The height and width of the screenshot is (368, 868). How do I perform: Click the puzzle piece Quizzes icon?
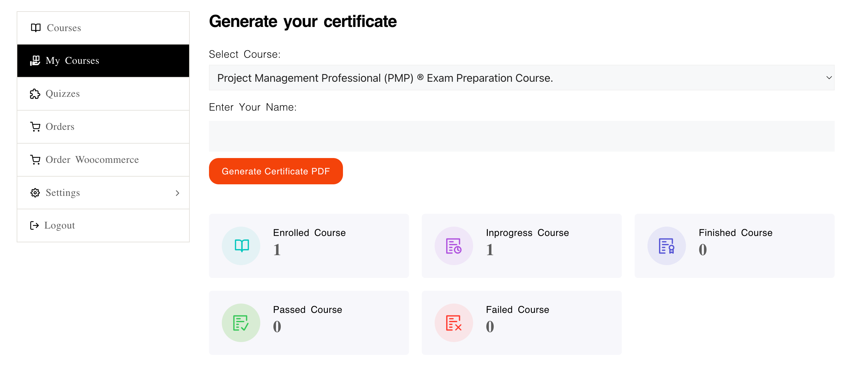[x=35, y=94]
